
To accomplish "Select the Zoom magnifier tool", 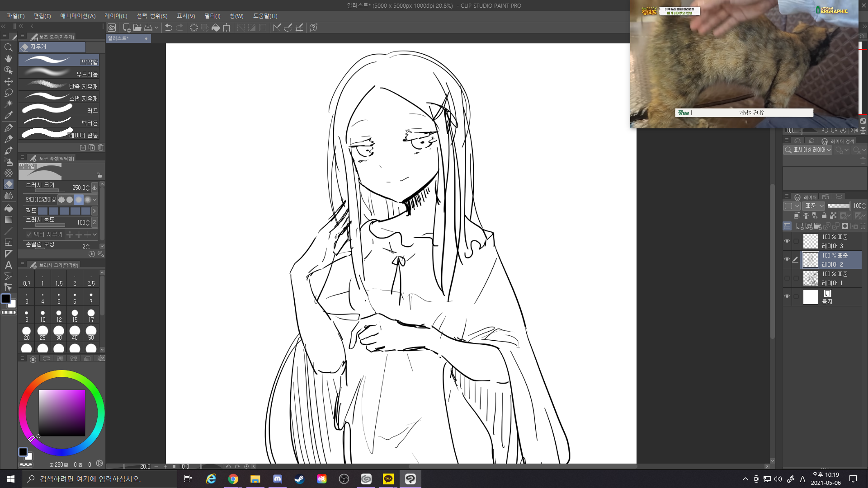I will 8,47.
